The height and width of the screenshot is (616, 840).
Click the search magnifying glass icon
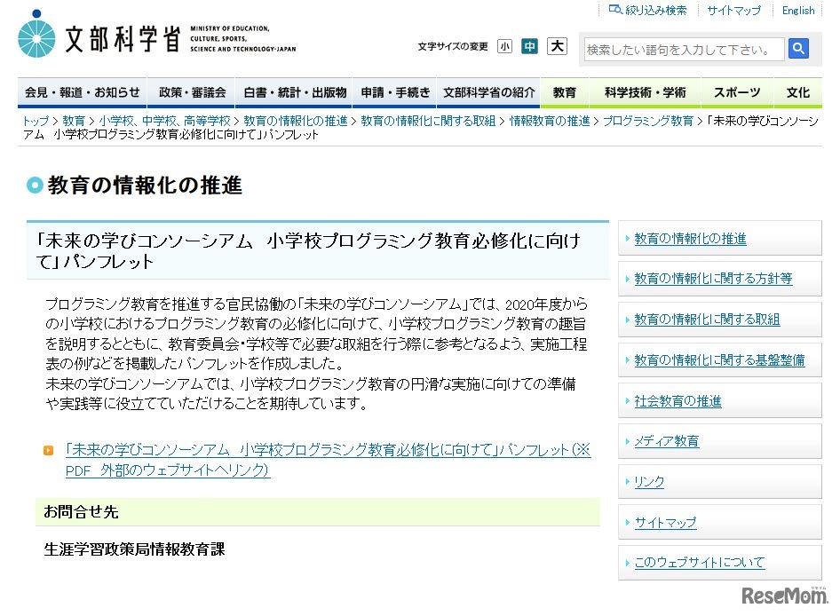(x=797, y=49)
